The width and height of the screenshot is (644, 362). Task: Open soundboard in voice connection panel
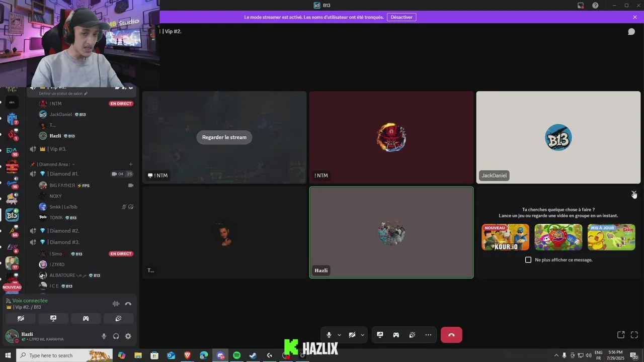[x=118, y=318]
